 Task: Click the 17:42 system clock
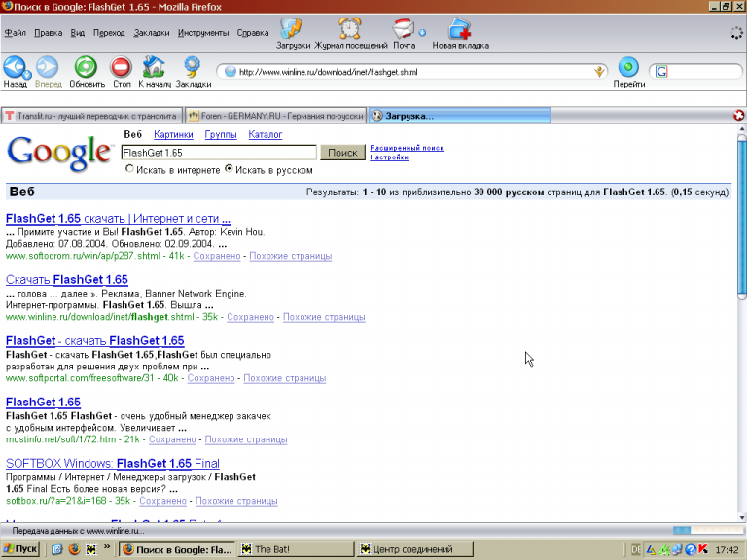point(726,550)
